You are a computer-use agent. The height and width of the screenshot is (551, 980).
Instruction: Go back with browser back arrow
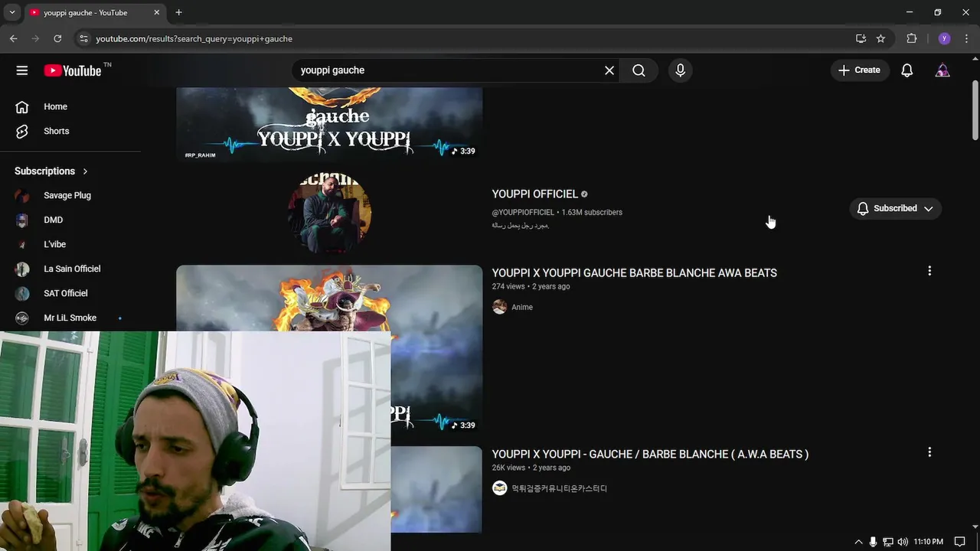[14, 38]
